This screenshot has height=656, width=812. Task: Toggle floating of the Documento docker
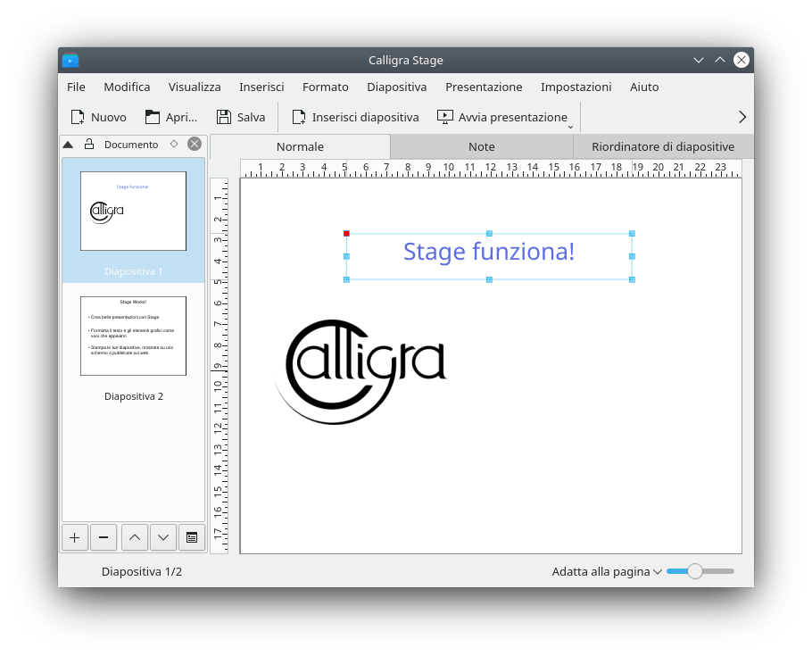pos(174,144)
